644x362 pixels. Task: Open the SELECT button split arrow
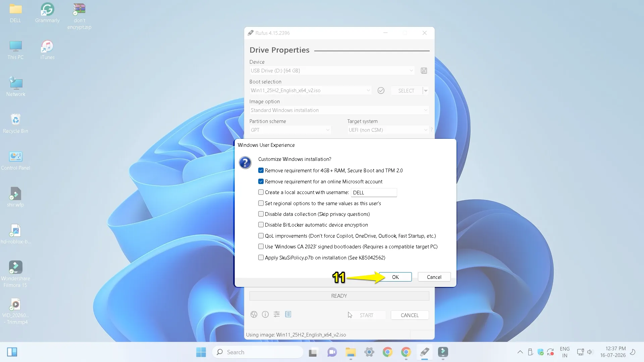(426, 90)
